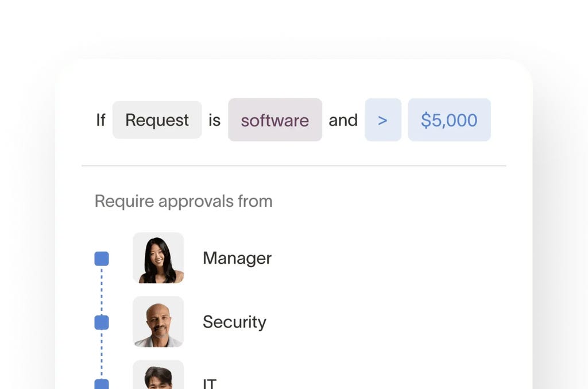588x389 pixels.
Task: Change the software category value chip
Action: pyautogui.click(x=275, y=120)
